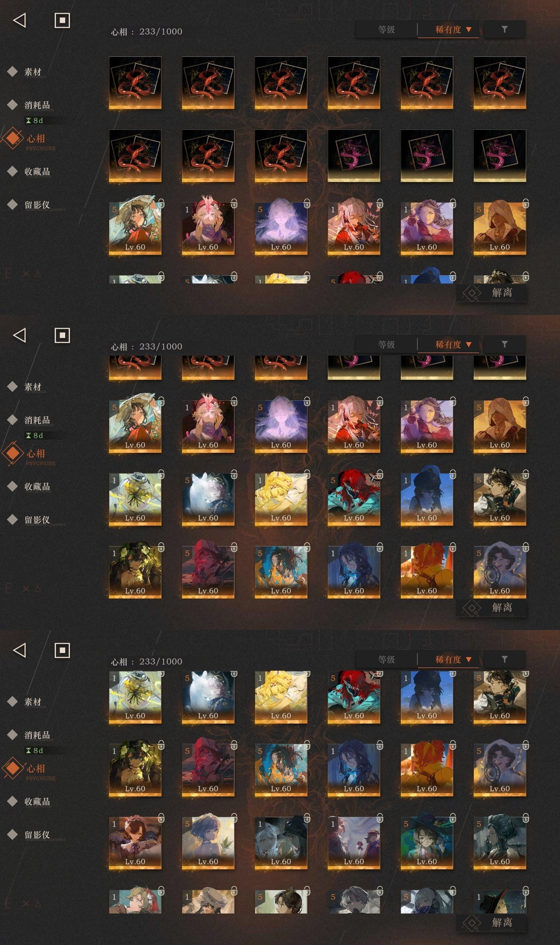Switch to 消耗品 tab in bottom screenshot
The width and height of the screenshot is (560, 945).
(x=37, y=735)
